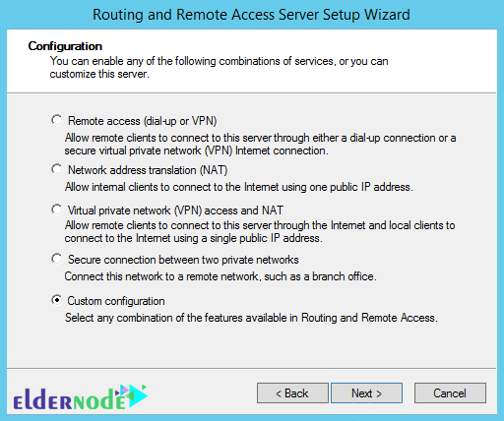The height and width of the screenshot is (421, 504).
Task: Click the 'Custom configuration' label text
Action: point(116,301)
